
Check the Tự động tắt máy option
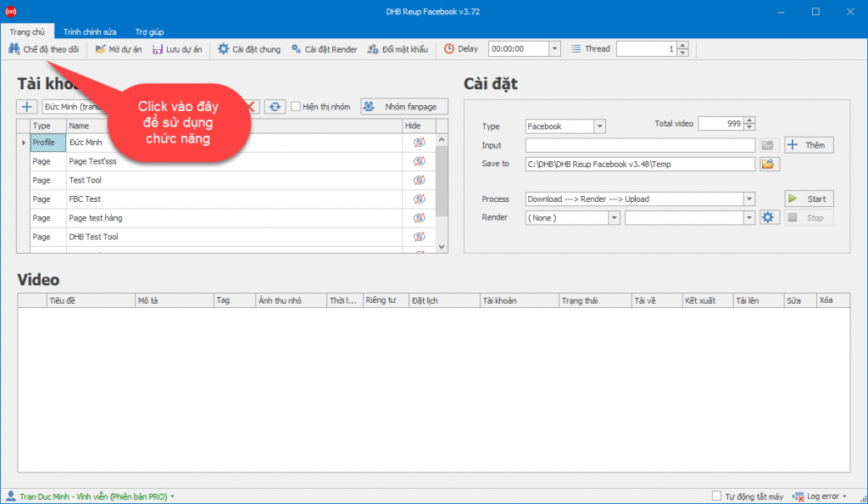point(716,496)
